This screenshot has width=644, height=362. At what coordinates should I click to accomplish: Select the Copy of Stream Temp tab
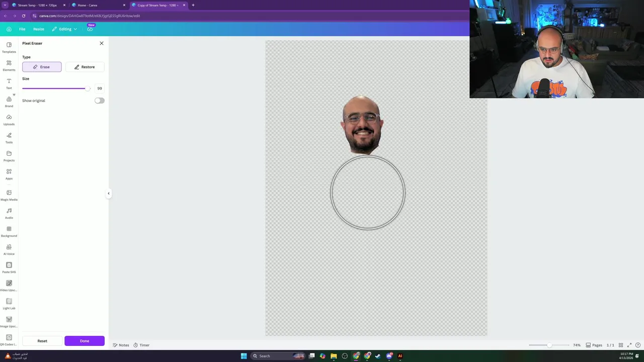click(158, 5)
